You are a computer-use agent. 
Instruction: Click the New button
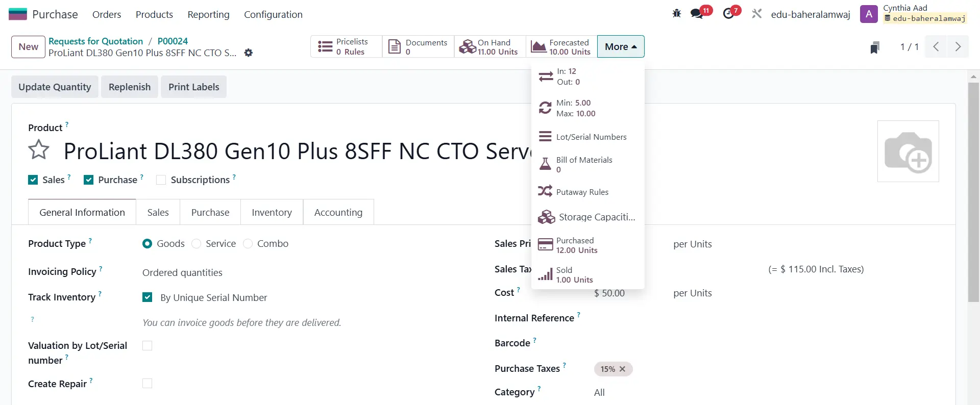click(x=29, y=47)
